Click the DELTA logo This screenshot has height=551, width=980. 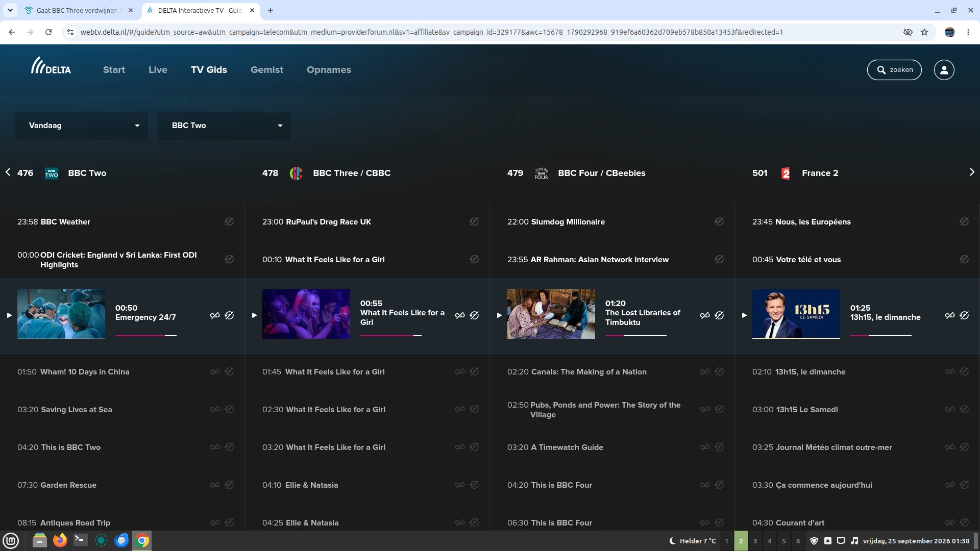tap(51, 66)
